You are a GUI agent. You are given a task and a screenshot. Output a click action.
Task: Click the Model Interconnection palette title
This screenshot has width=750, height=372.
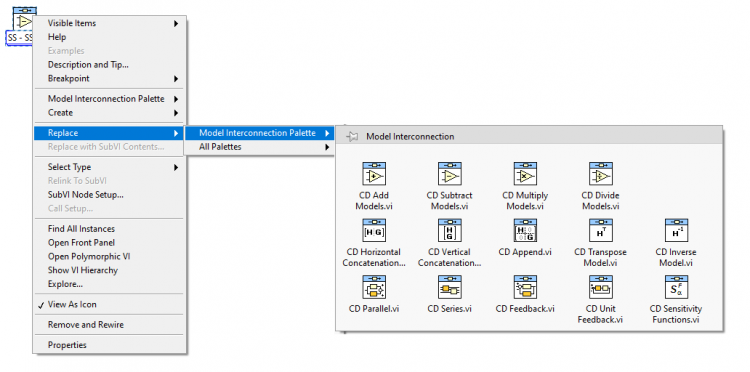[x=410, y=137]
